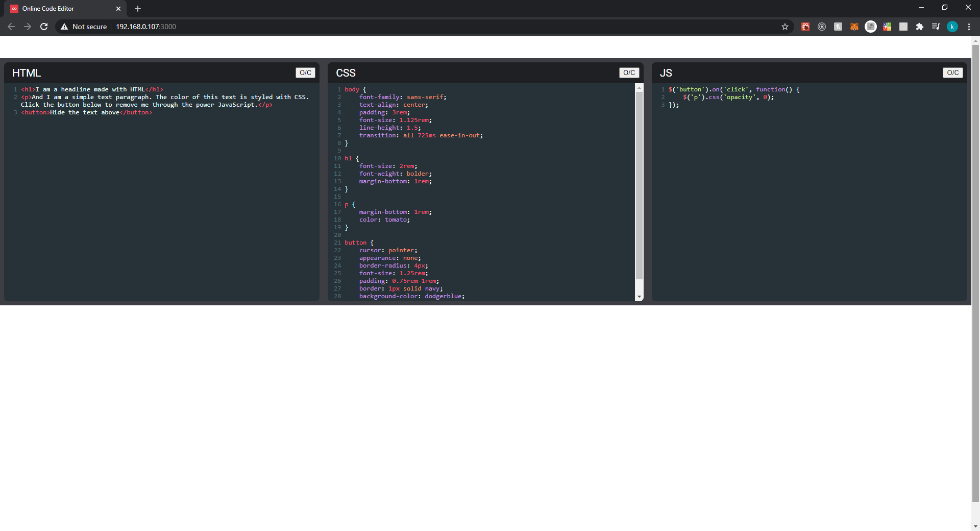Click the concentric circles extension icon
The height and width of the screenshot is (531, 980).
822,27
